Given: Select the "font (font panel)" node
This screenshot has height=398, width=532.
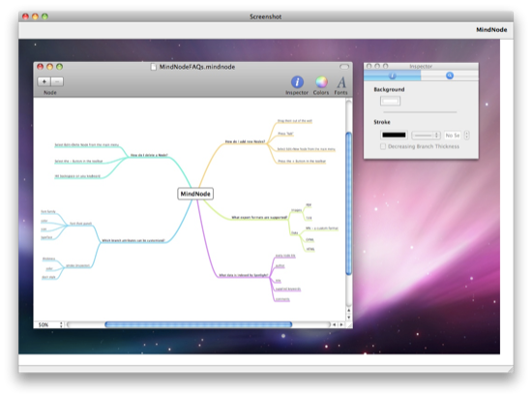Looking at the screenshot, I should (x=80, y=224).
